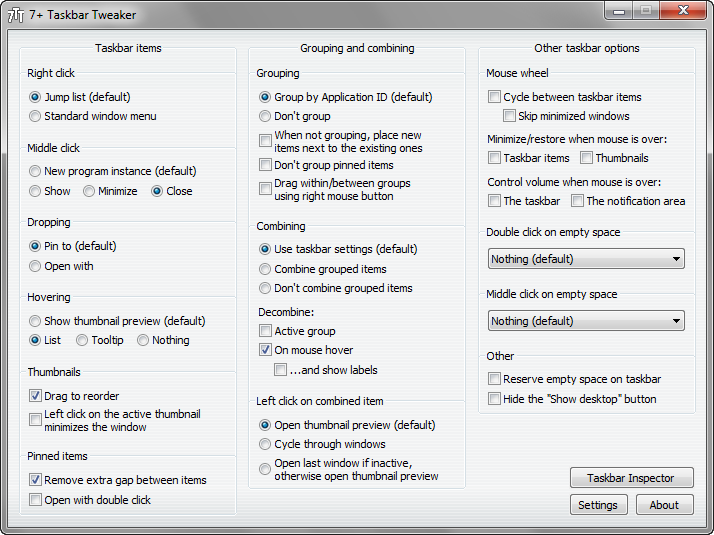Toggle On mouse hover decombine option
The image size is (714, 535).
click(x=266, y=350)
